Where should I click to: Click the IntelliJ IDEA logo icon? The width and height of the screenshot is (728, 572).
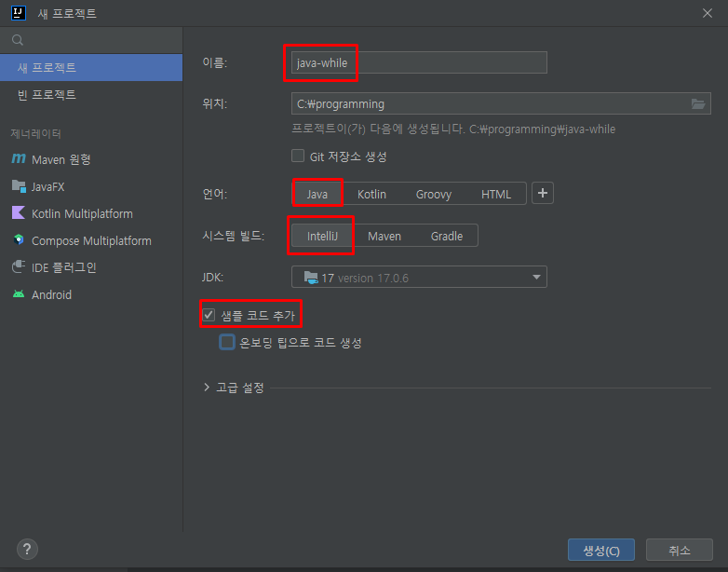coord(18,13)
